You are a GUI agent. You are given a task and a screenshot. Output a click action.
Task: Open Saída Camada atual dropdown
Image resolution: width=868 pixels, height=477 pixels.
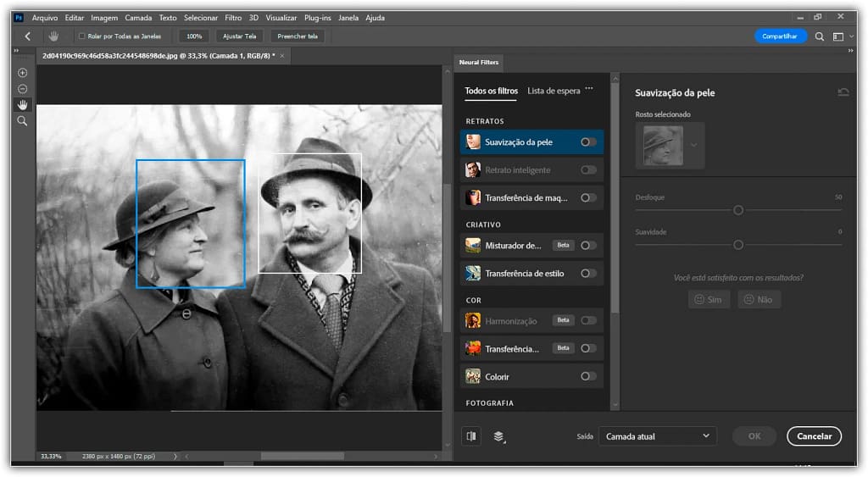[658, 436]
